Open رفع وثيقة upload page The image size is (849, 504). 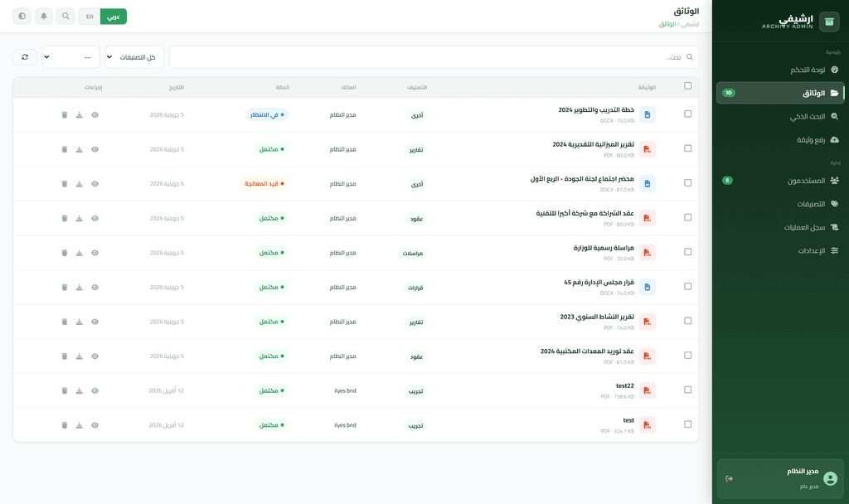point(779,139)
